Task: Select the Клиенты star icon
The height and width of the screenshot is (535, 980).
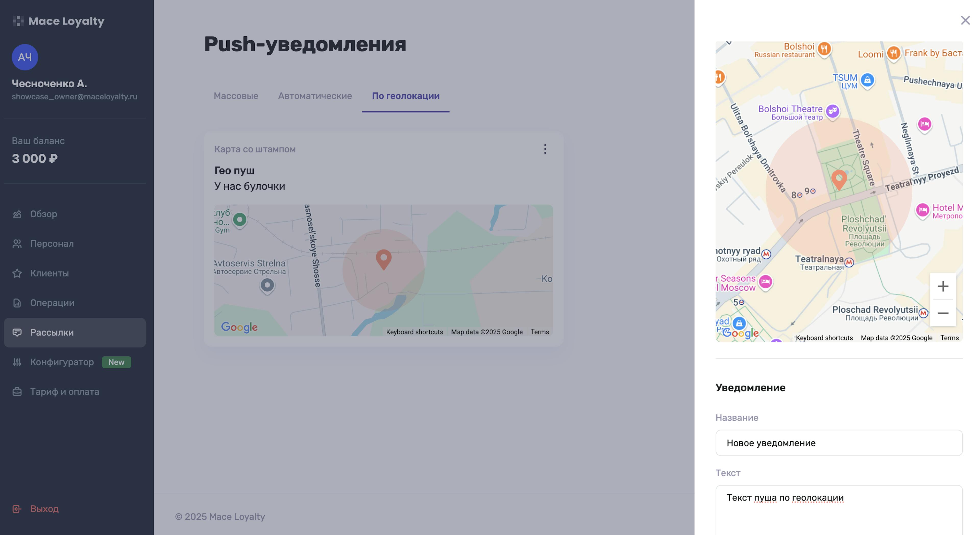Action: (17, 273)
